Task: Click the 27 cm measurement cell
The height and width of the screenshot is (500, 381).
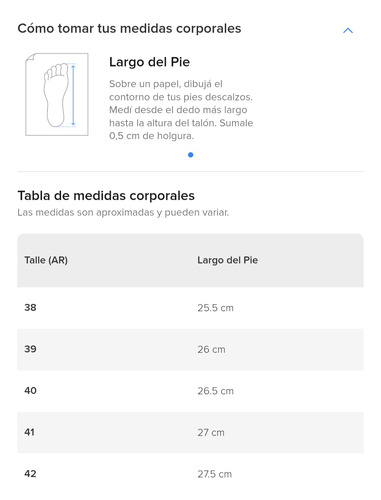Action: coord(211,432)
